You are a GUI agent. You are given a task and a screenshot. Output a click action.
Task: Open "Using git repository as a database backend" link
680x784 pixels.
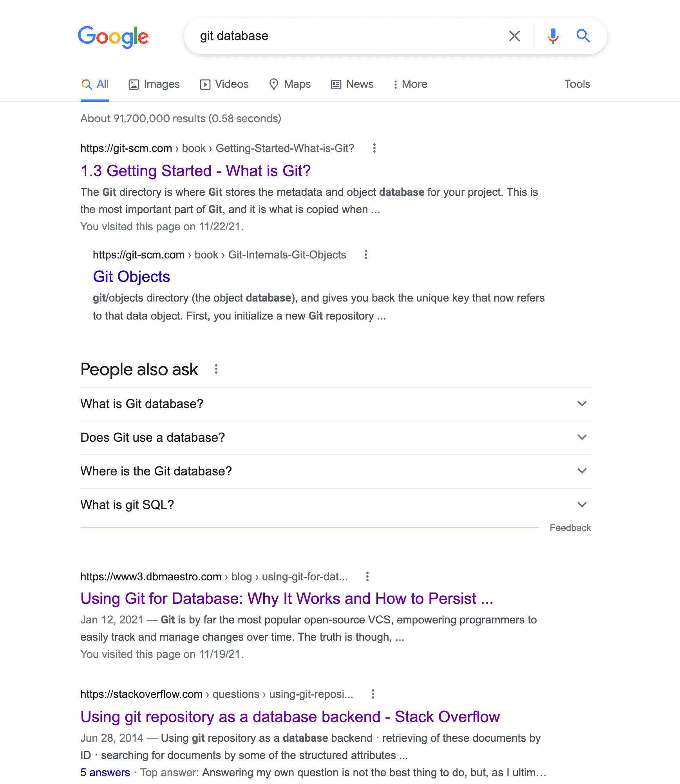coord(290,717)
